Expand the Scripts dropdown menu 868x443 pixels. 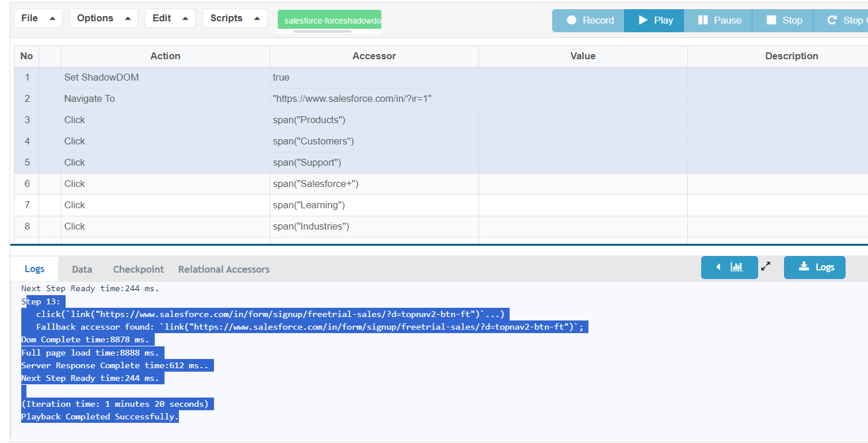coord(235,18)
